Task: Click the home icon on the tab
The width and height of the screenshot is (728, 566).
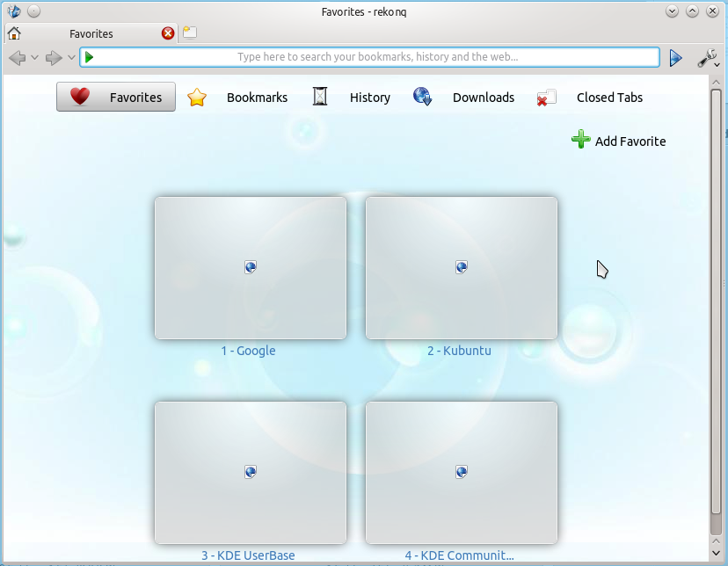Action: [14, 33]
